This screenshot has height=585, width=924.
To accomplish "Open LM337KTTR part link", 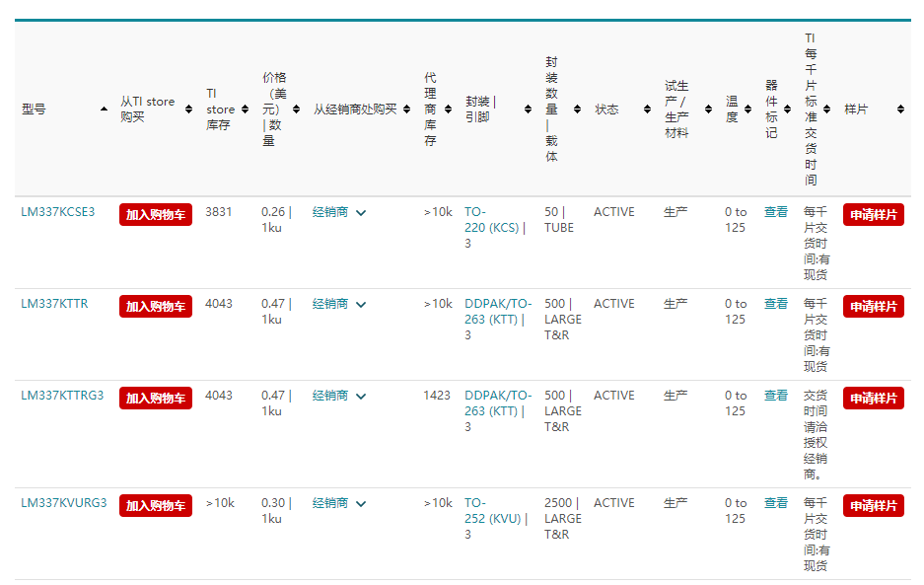I will coord(54,304).
